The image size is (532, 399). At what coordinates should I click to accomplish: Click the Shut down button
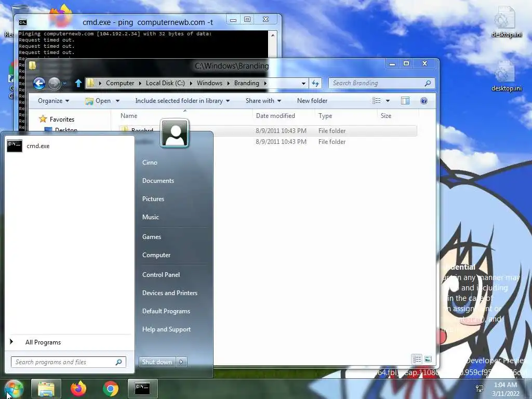[157, 362]
